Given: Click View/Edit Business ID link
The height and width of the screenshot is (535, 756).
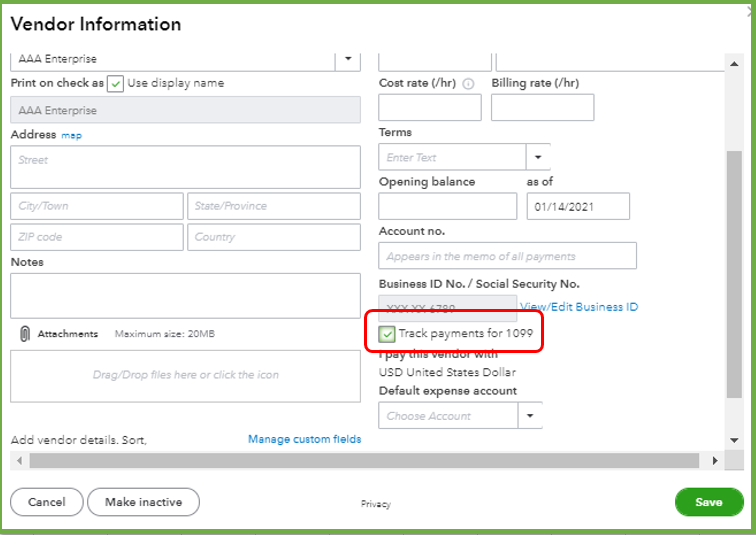Looking at the screenshot, I should pyautogui.click(x=579, y=307).
